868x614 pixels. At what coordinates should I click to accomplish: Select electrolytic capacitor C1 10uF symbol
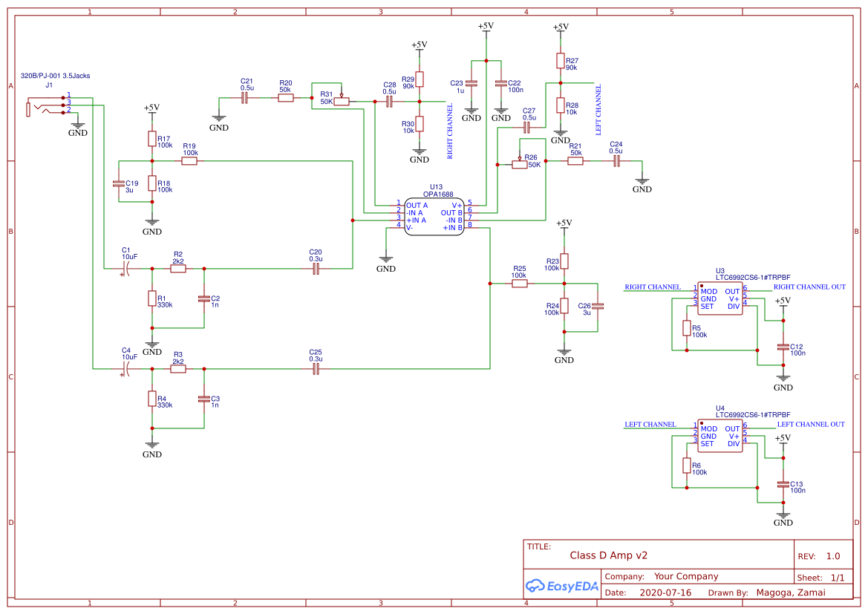coord(127,267)
